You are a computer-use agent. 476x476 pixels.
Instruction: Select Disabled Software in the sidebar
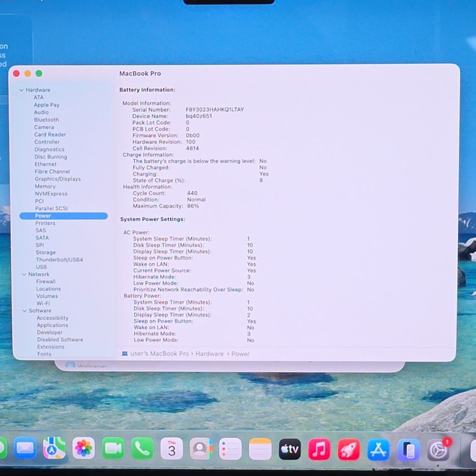click(60, 340)
